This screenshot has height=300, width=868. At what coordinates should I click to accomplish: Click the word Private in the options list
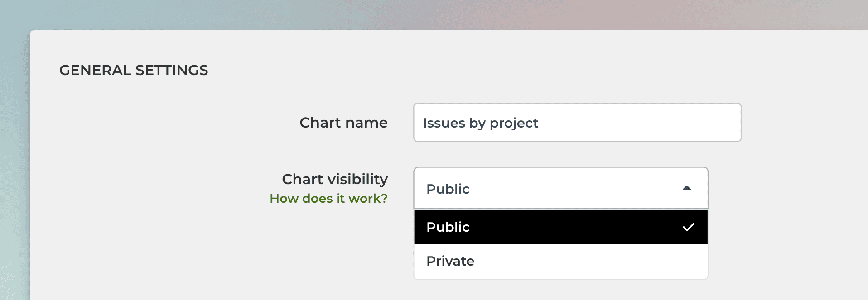pyautogui.click(x=450, y=261)
